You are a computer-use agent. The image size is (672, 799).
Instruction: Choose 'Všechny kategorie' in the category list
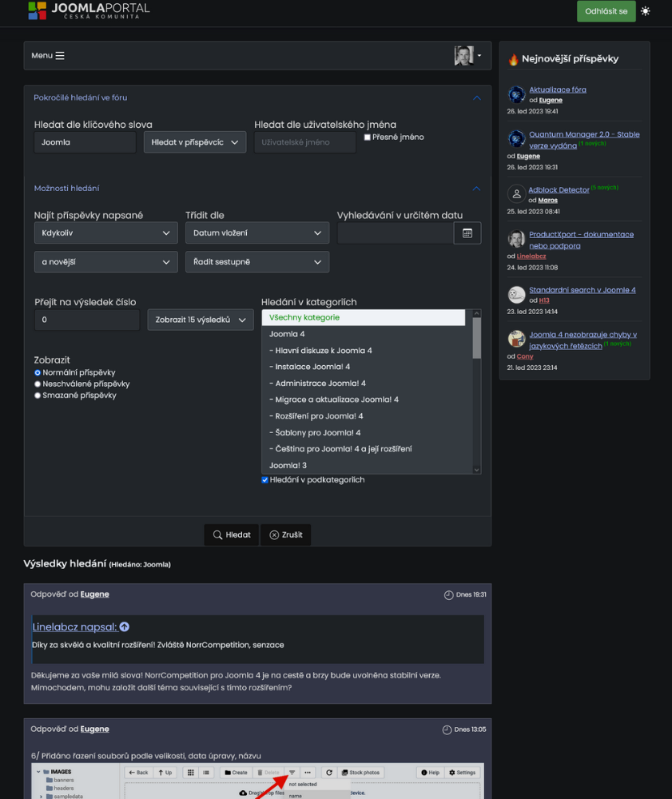363,317
